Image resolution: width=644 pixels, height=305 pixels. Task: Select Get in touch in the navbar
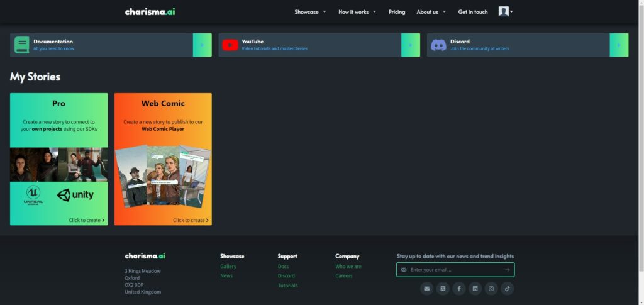coord(473,12)
